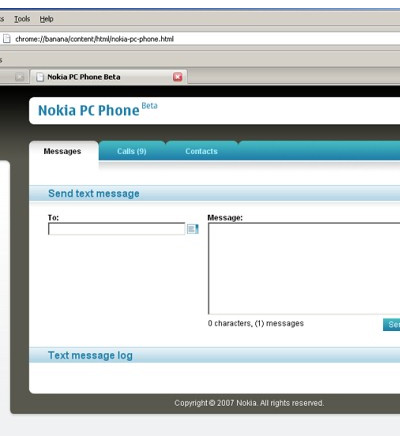This screenshot has width=400, height=444.
Task: Open the Tools menu
Action: 22,19
